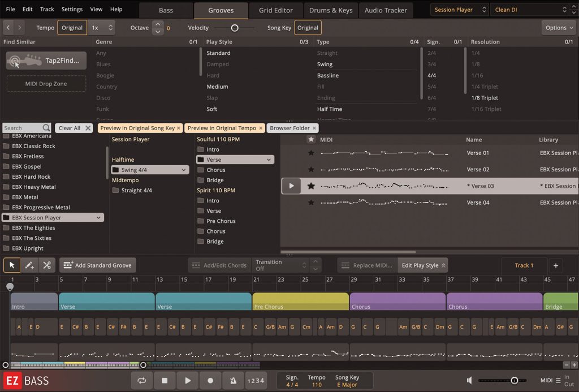Select the pointer tool in the timeline toolbar
The width and height of the screenshot is (579, 392).
[11, 265]
